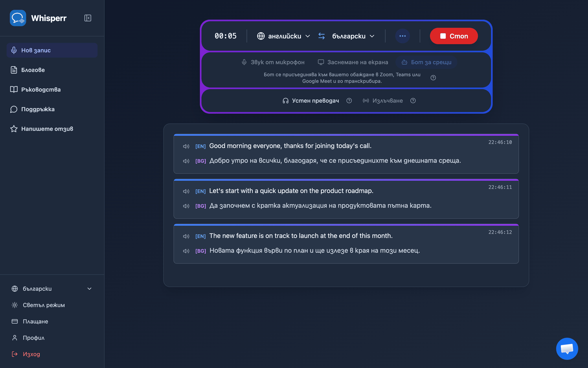Stop the recording with Стоп button
This screenshot has width=588, height=368.
(454, 36)
